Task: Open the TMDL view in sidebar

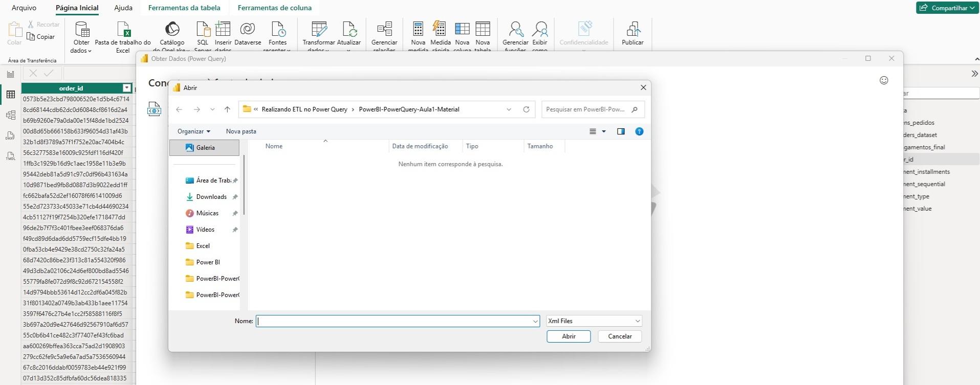Action: pos(10,156)
